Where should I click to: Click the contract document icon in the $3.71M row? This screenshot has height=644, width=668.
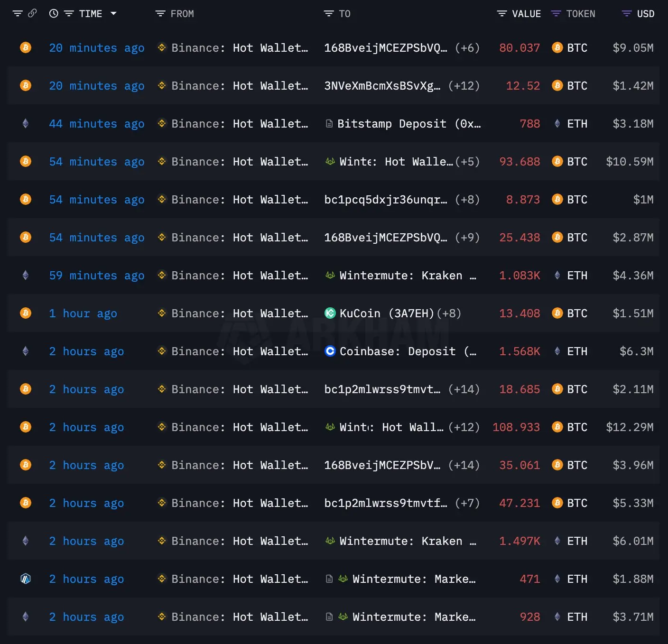(x=329, y=617)
